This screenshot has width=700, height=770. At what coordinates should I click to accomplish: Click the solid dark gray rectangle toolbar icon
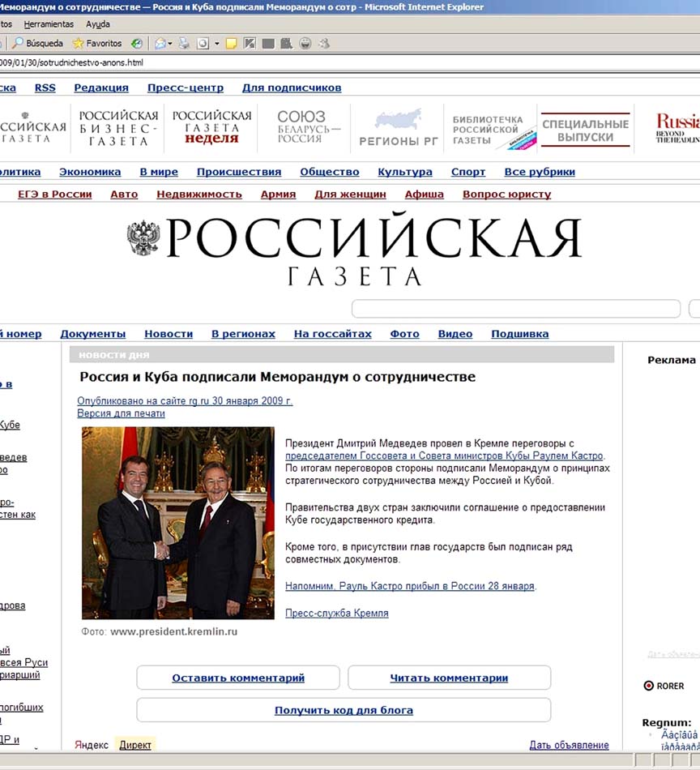pos(268,44)
